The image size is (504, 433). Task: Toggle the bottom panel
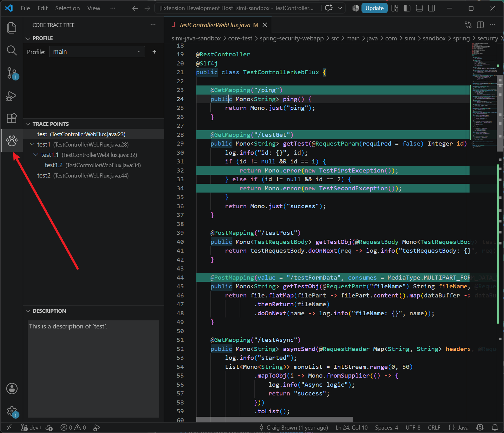419,8
